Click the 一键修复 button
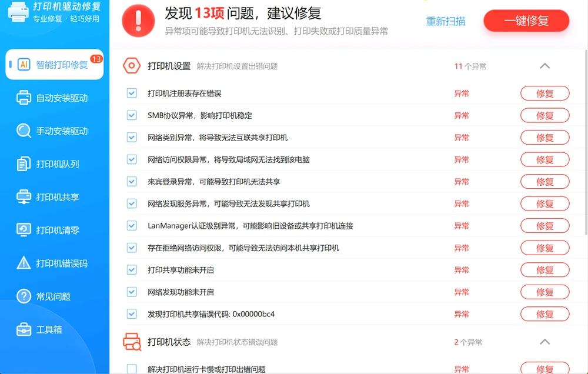 526,21
